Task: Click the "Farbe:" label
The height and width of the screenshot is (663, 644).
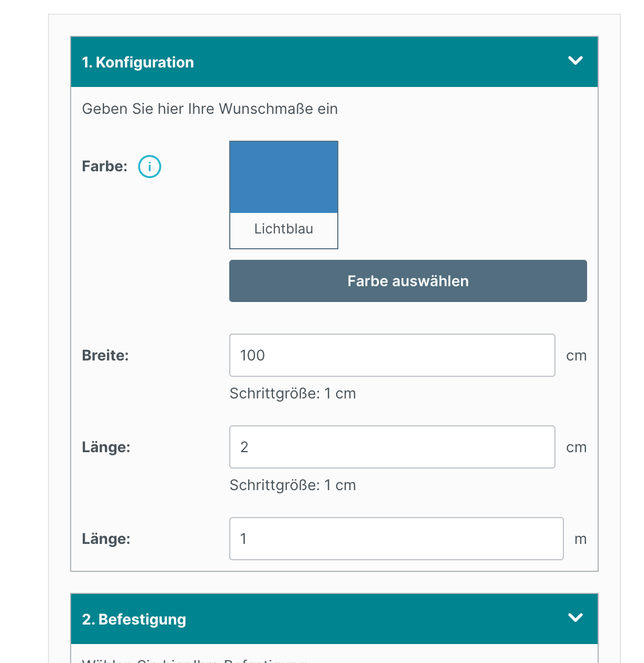Action: pos(105,167)
